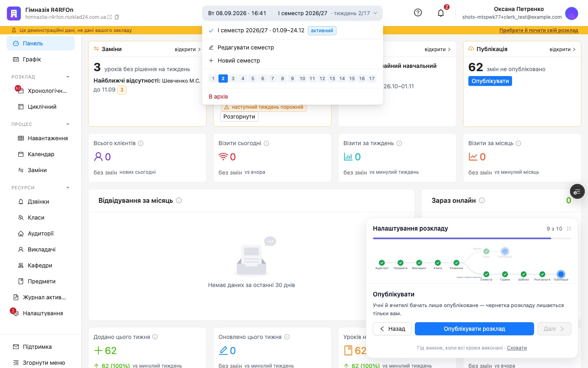Collapse the Налаштування розкладу guide panel
Image resolution: width=588 pixels, height=368 pixels.
click(569, 229)
